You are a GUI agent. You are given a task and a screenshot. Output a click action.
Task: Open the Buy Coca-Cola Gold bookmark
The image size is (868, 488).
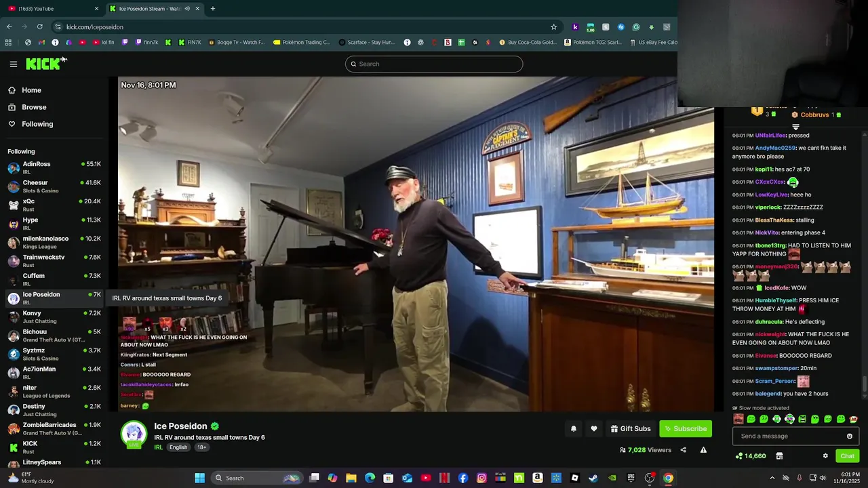pos(527,42)
